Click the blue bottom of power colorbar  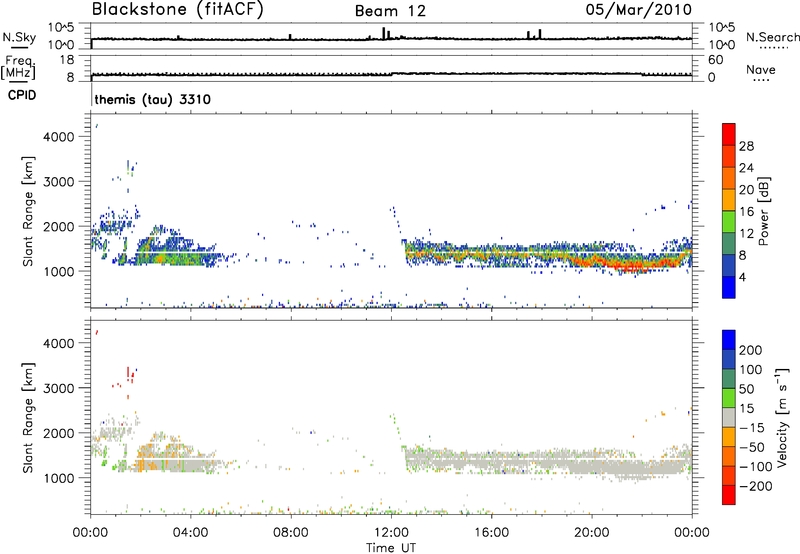[729, 287]
